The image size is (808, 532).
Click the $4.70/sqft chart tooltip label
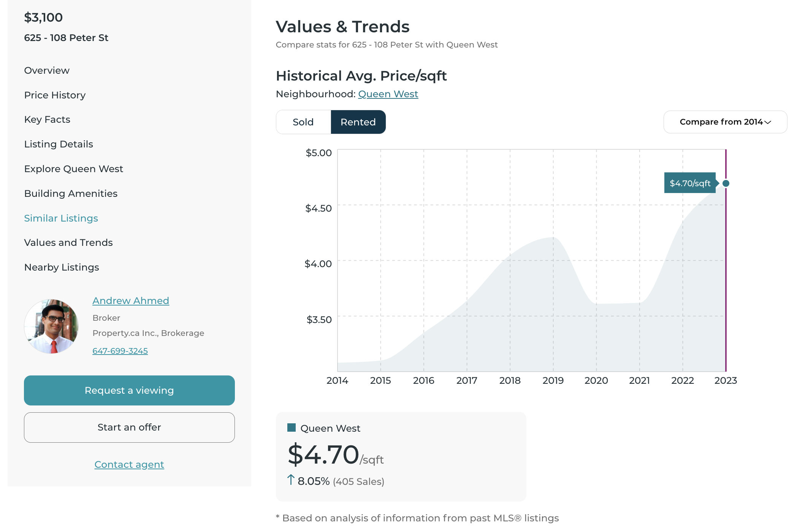(689, 183)
